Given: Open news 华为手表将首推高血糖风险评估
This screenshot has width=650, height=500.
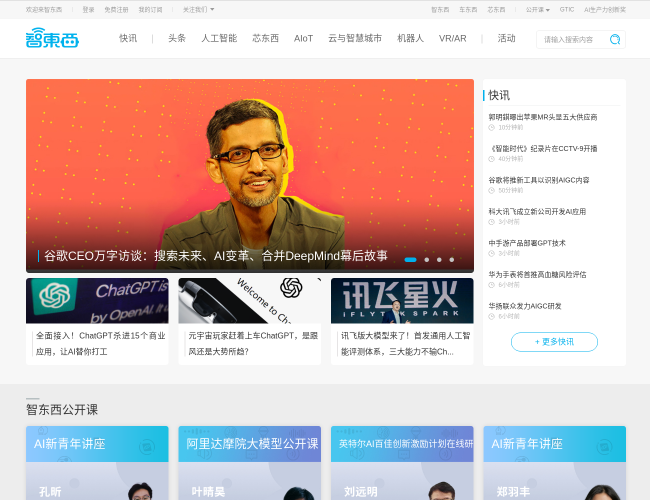Looking at the screenshot, I should [x=537, y=275].
